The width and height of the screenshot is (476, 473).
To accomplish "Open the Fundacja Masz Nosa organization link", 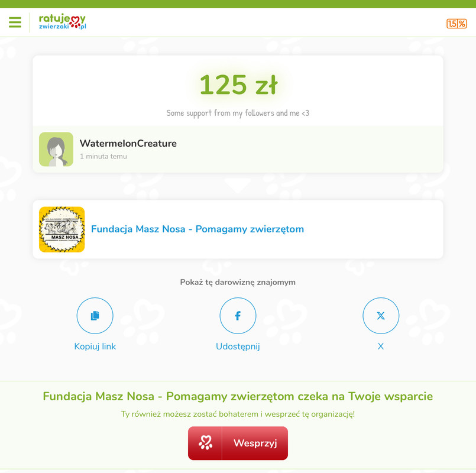I will click(197, 229).
